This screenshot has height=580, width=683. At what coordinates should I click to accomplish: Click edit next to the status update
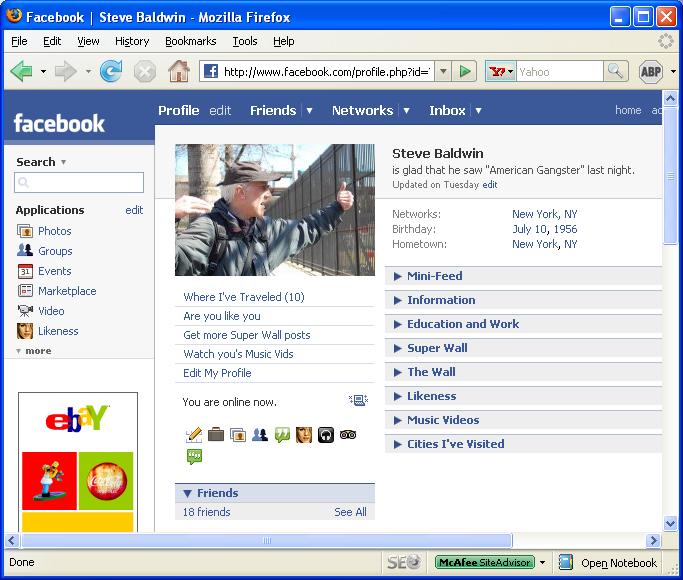tap(490, 185)
